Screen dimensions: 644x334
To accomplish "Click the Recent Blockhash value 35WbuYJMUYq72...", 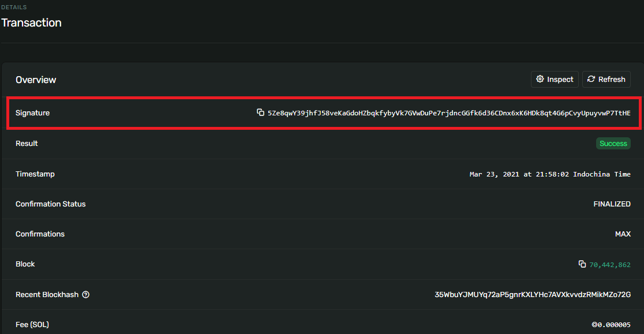I will pos(532,295).
